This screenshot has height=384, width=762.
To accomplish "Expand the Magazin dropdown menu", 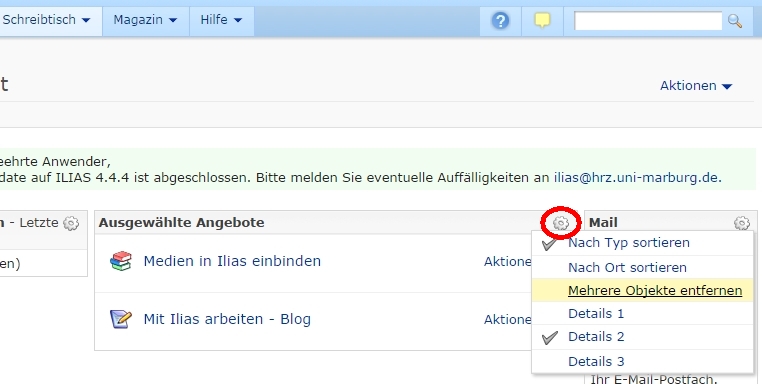I will tap(145, 20).
